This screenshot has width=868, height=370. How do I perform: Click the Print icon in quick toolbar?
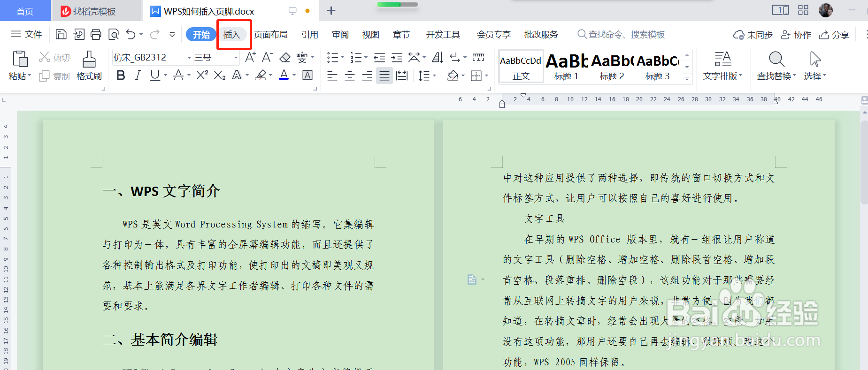96,34
